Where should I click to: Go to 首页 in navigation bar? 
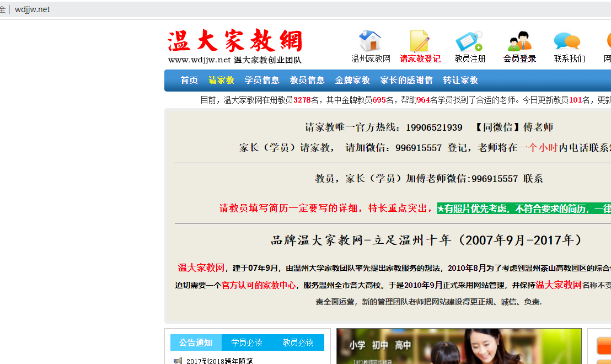pyautogui.click(x=189, y=81)
